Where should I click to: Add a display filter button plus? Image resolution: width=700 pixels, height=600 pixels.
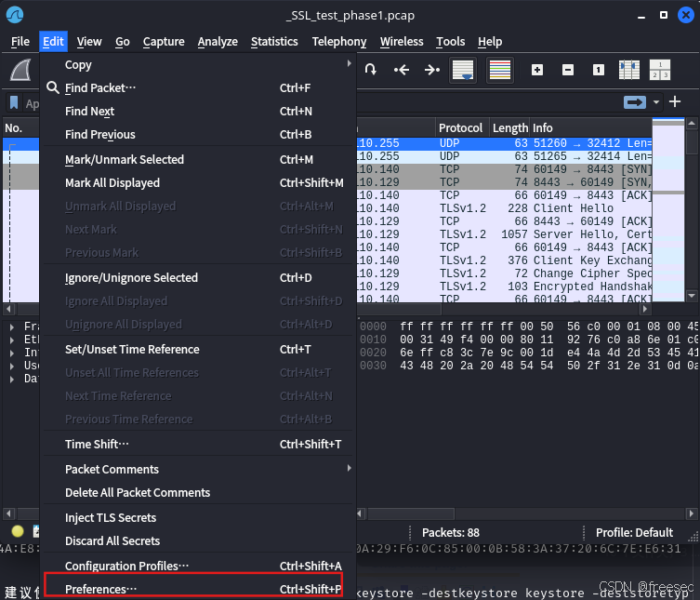(675, 102)
